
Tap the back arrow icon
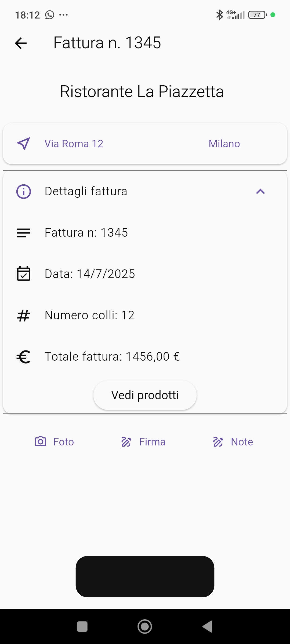coord(21,43)
